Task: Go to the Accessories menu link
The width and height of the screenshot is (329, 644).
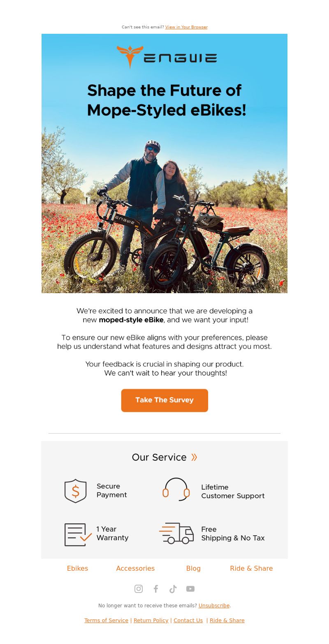Action: 135,568
